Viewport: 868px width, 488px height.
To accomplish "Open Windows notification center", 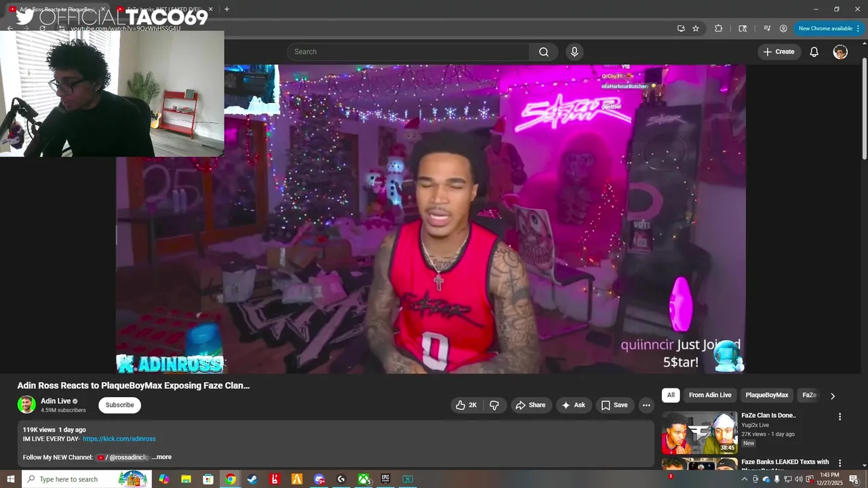I will [854, 479].
